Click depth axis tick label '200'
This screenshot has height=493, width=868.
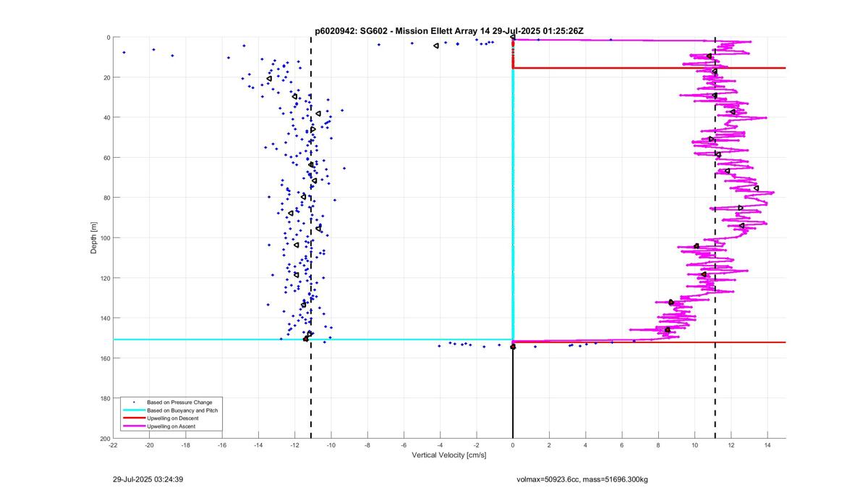coord(106,439)
